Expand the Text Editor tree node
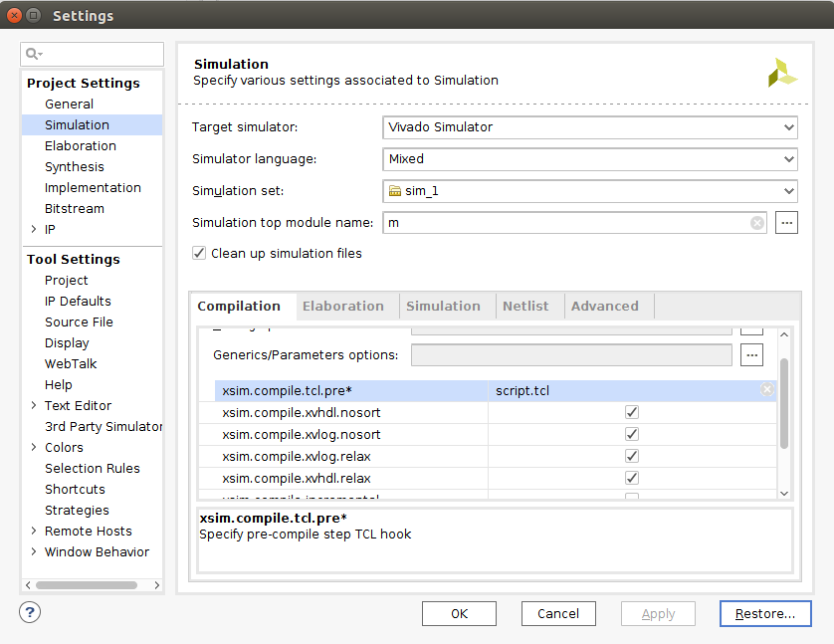The width and height of the screenshot is (834, 644). tap(34, 405)
